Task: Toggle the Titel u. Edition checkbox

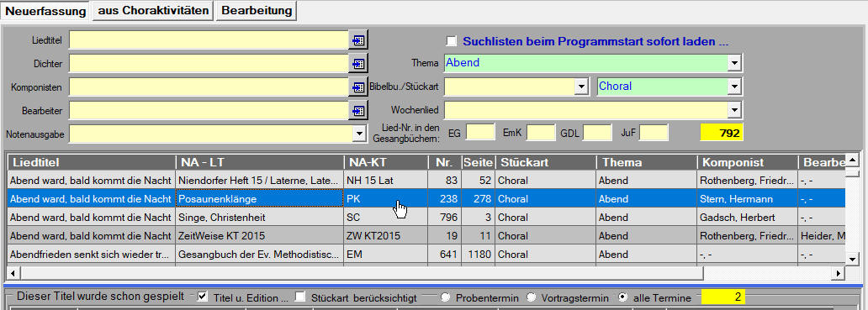Action: 202,297
